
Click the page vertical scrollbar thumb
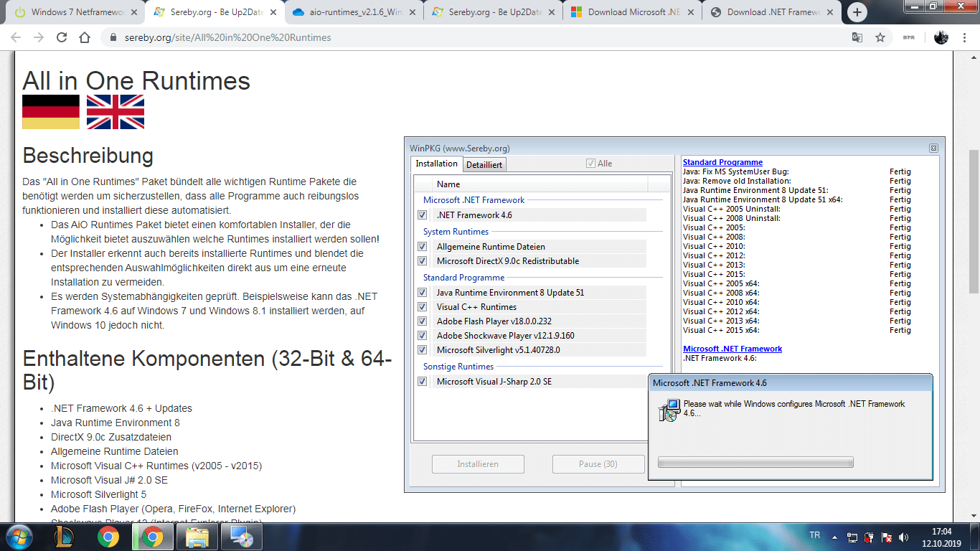[x=974, y=222]
